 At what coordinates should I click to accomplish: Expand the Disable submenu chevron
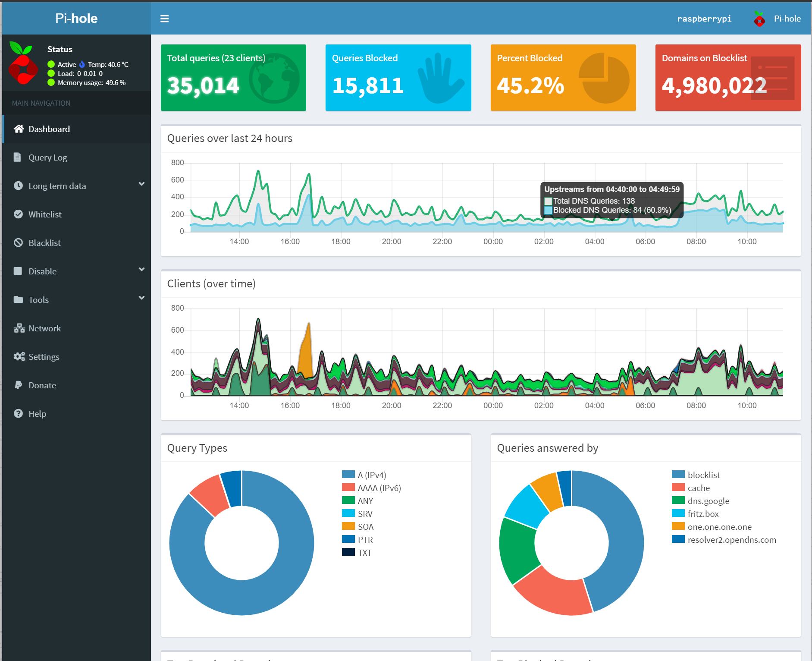pyautogui.click(x=141, y=270)
